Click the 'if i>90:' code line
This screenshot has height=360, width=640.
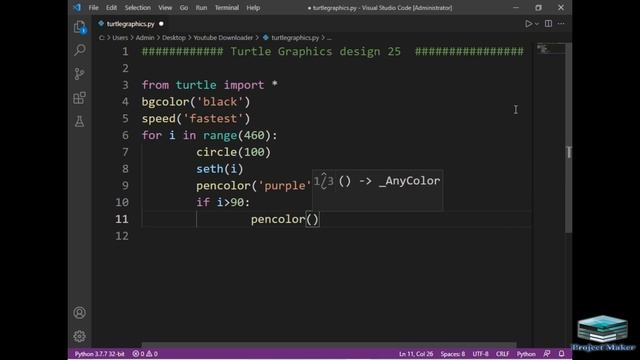coord(223,202)
